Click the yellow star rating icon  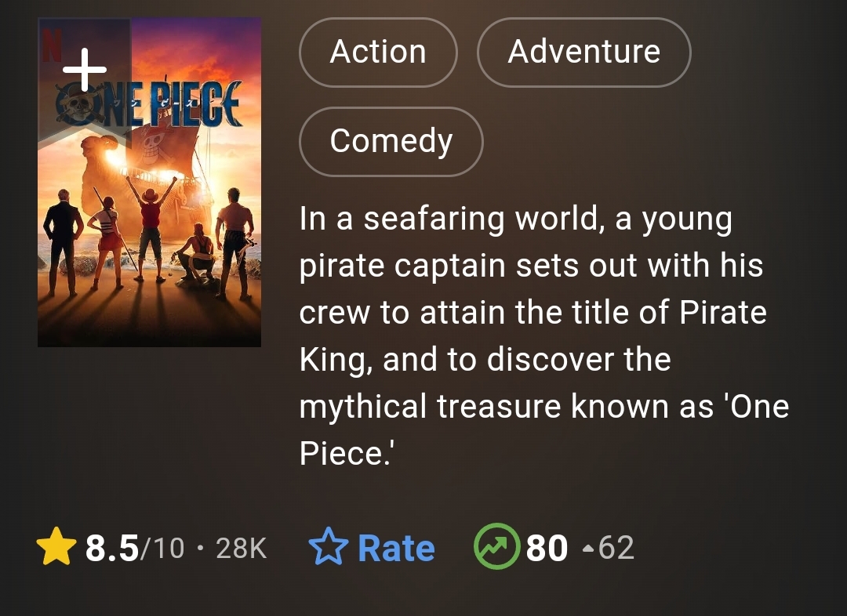[x=56, y=548]
